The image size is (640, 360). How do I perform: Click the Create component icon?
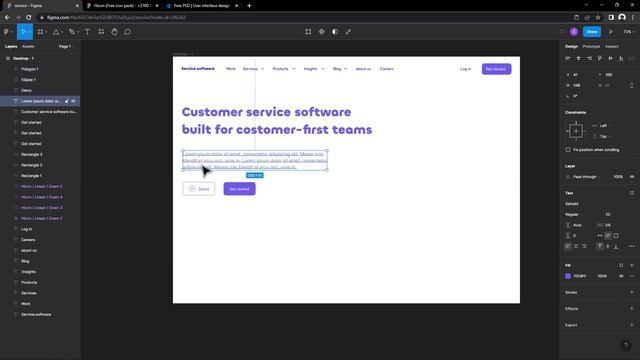[322, 32]
